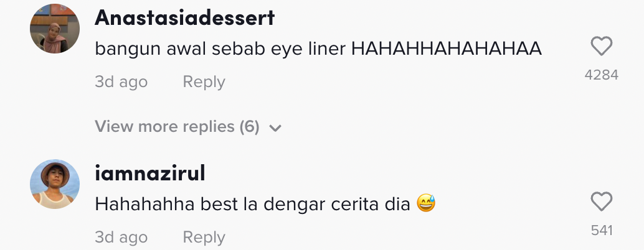Click the iamnazirul username
Viewport: 644px width, 250px height.
pyautogui.click(x=149, y=174)
